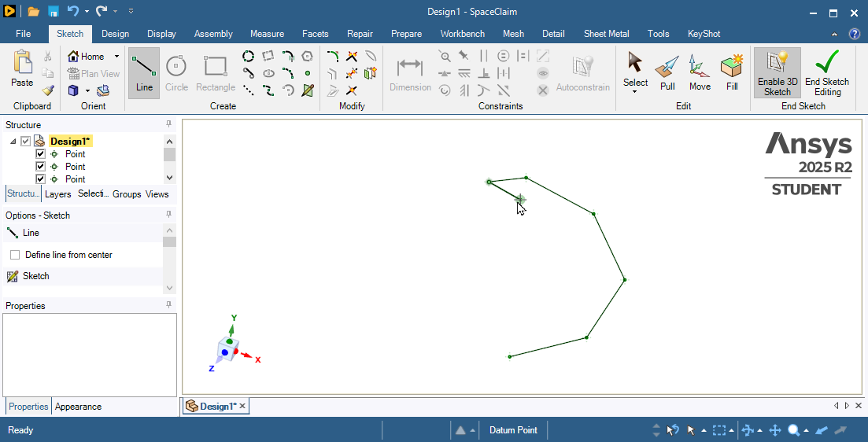
Task: Click the Previous View arrow in status bar
Action: (822, 430)
